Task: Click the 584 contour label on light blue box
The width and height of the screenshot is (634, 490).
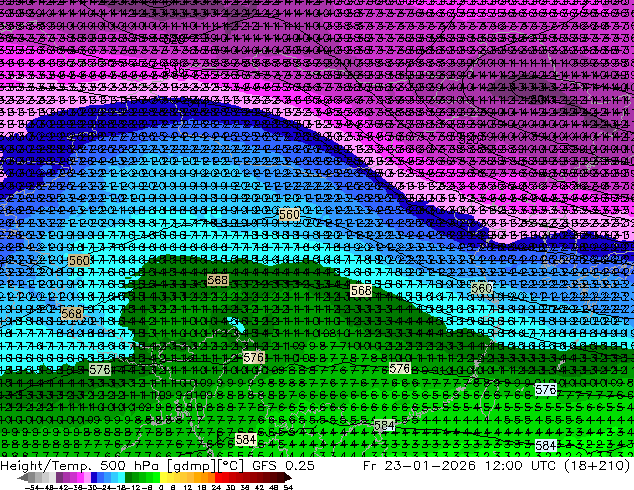Action: tap(546, 446)
